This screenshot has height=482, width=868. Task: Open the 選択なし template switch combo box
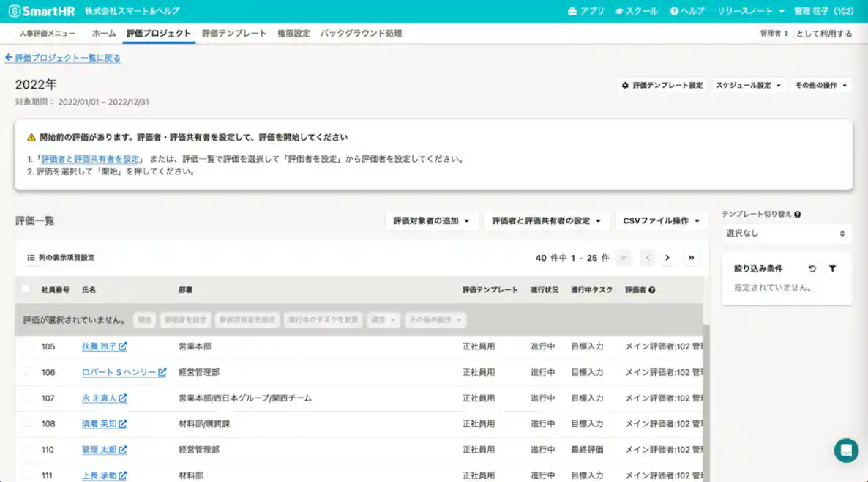click(x=787, y=233)
